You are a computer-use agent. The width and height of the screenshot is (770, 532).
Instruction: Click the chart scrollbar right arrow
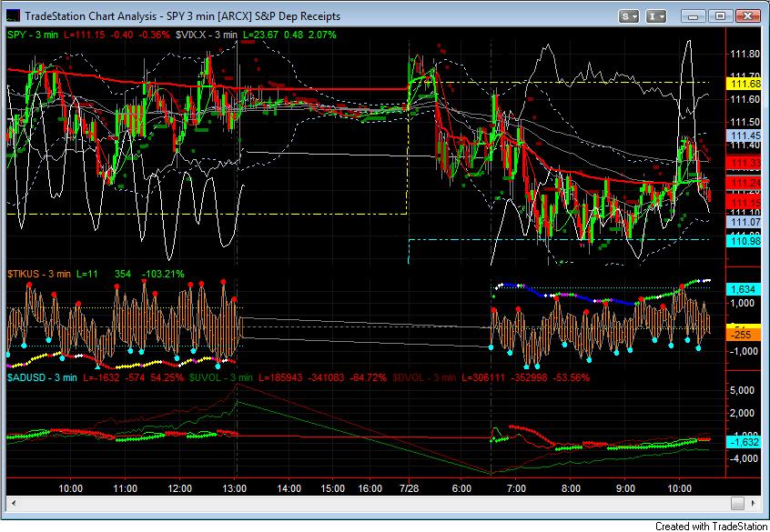tap(753, 503)
